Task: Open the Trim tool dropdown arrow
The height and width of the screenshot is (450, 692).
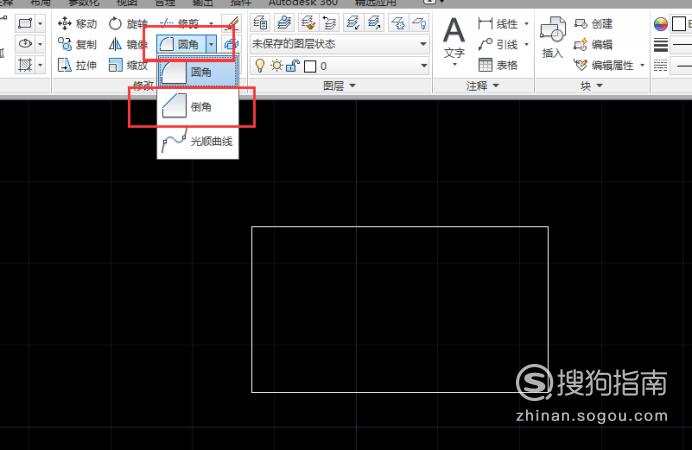Action: [x=211, y=23]
